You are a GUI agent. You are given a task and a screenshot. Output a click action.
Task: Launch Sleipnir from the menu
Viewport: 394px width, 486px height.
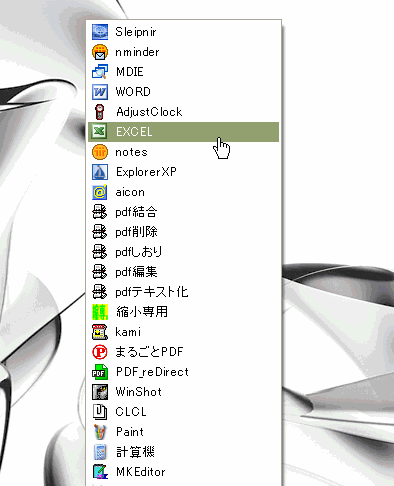click(x=183, y=32)
